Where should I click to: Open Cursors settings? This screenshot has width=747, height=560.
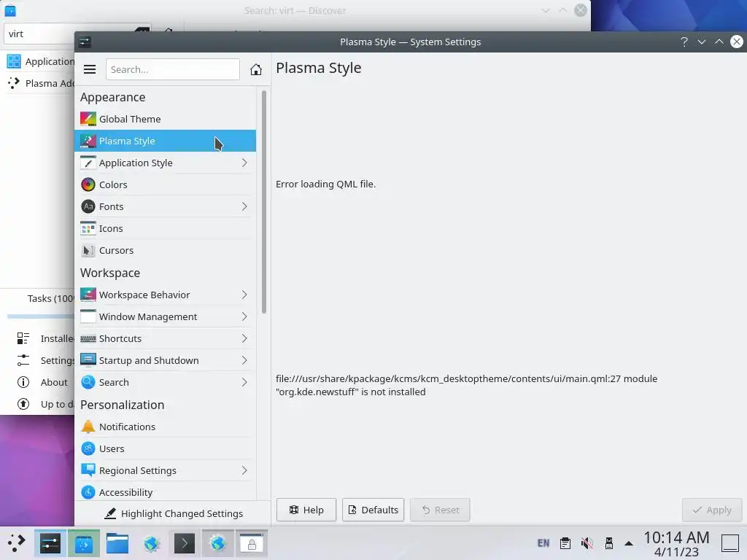[166, 251]
